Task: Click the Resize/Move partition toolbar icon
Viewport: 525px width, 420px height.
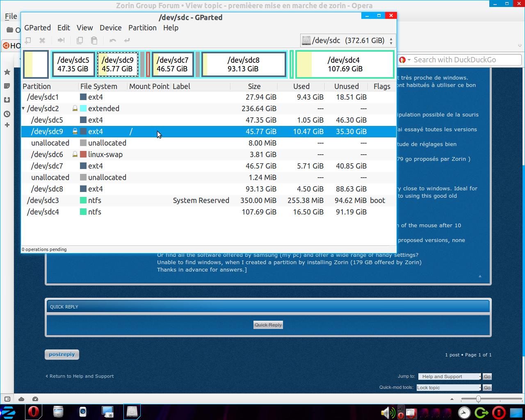Action: pos(61,40)
